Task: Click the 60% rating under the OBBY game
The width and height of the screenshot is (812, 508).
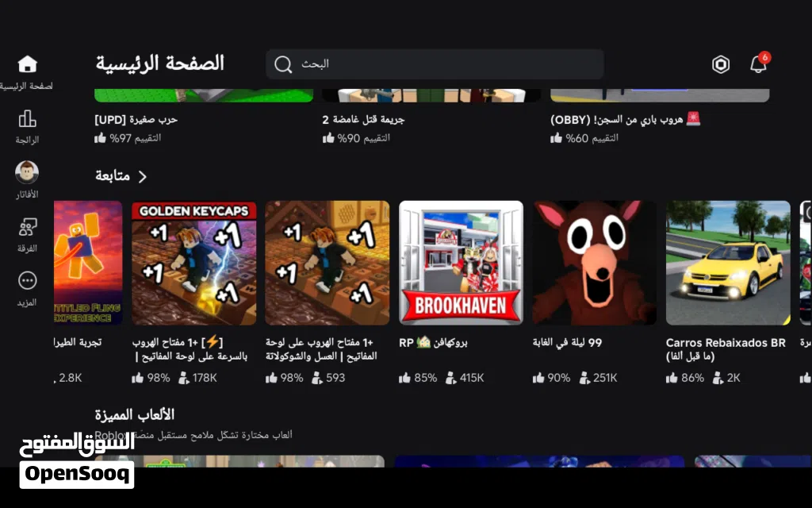Action: 584,138
